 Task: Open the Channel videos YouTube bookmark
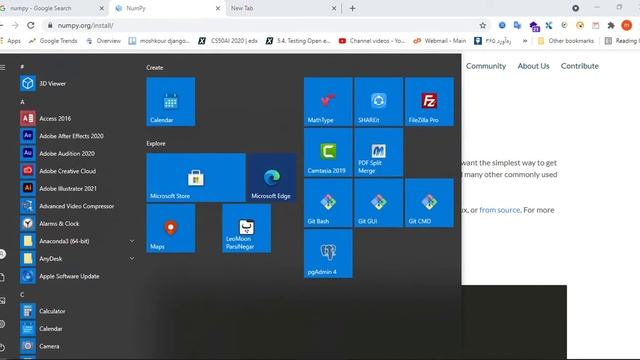372,41
